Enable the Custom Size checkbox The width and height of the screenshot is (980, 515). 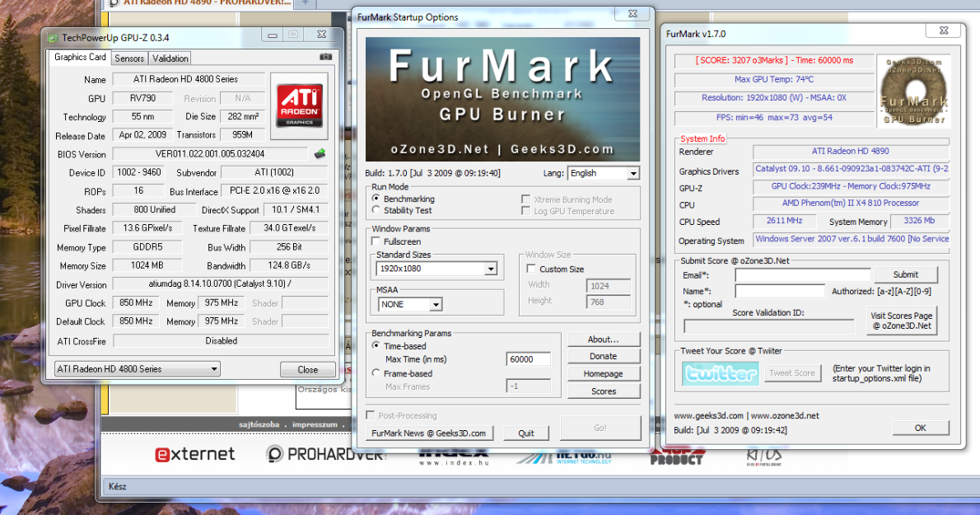click(x=531, y=269)
